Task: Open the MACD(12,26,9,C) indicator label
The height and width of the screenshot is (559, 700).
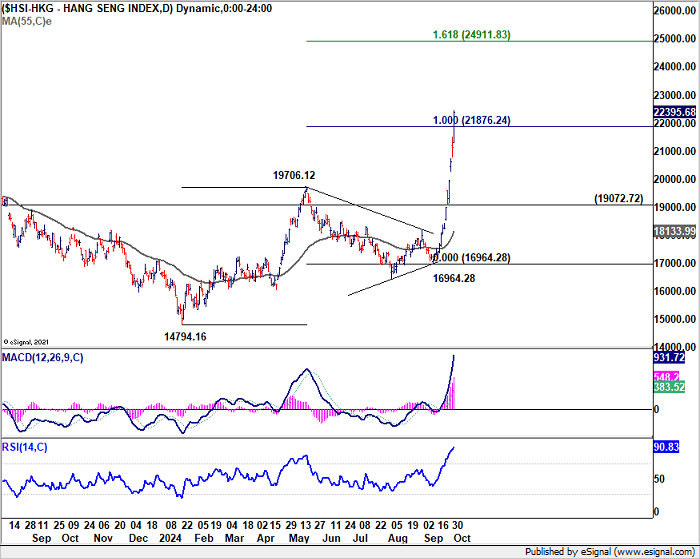Action: (42, 358)
